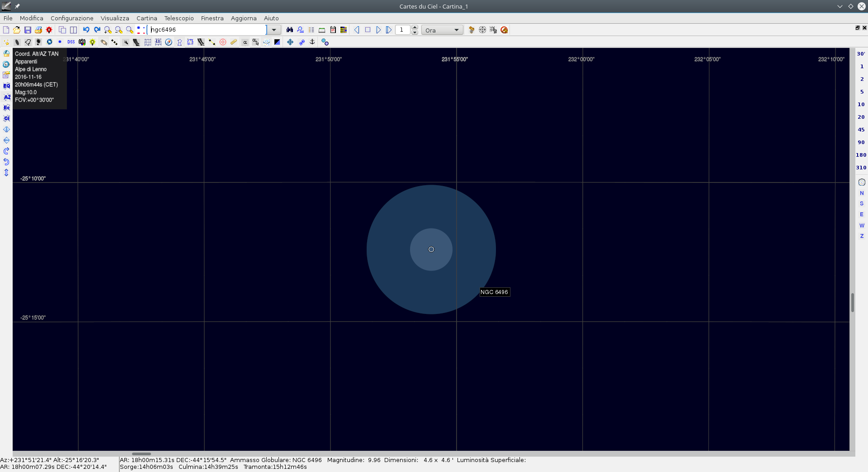Toggle the constellation boundaries icon
This screenshot has width=868, height=472.
190,42
